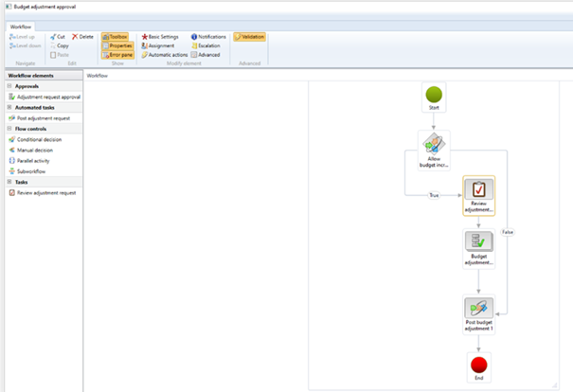Viewport: 573px width, 392px height.
Task: Toggle the Toolbox pane visibility
Action: coord(114,36)
